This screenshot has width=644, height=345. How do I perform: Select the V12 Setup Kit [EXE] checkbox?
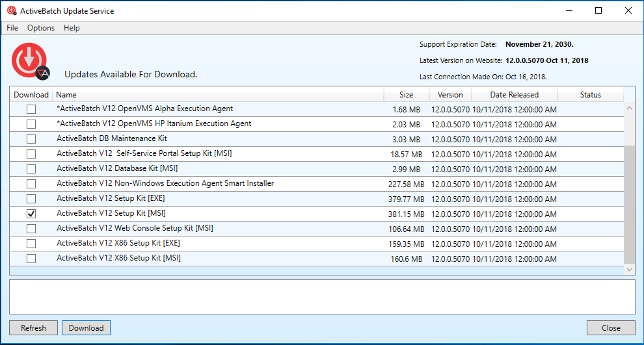(31, 199)
